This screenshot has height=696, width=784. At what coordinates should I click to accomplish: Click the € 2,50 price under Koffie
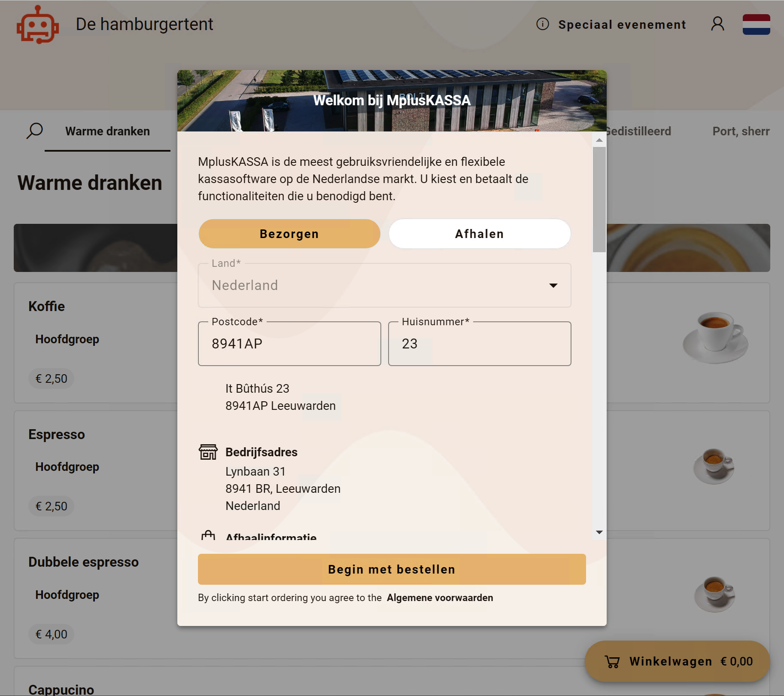click(51, 379)
